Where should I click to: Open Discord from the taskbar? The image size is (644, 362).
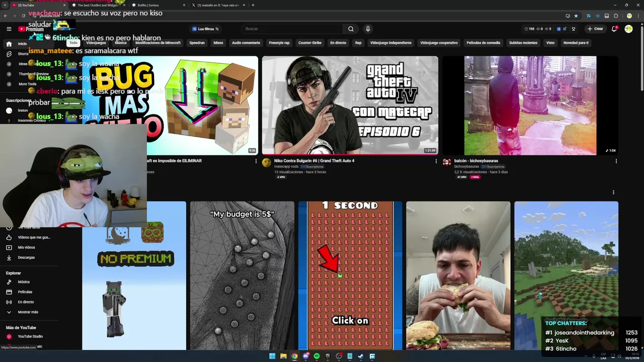pyautogui.click(x=305, y=356)
